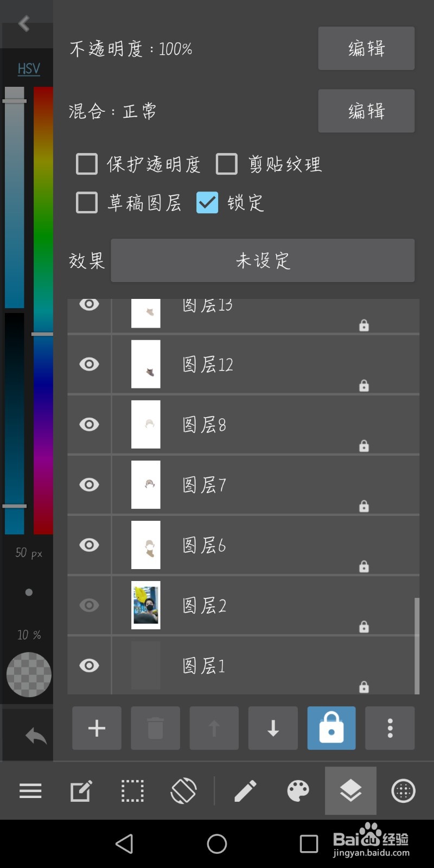Open the hamburger menu icon
This screenshot has width=434, height=868.
30,791
